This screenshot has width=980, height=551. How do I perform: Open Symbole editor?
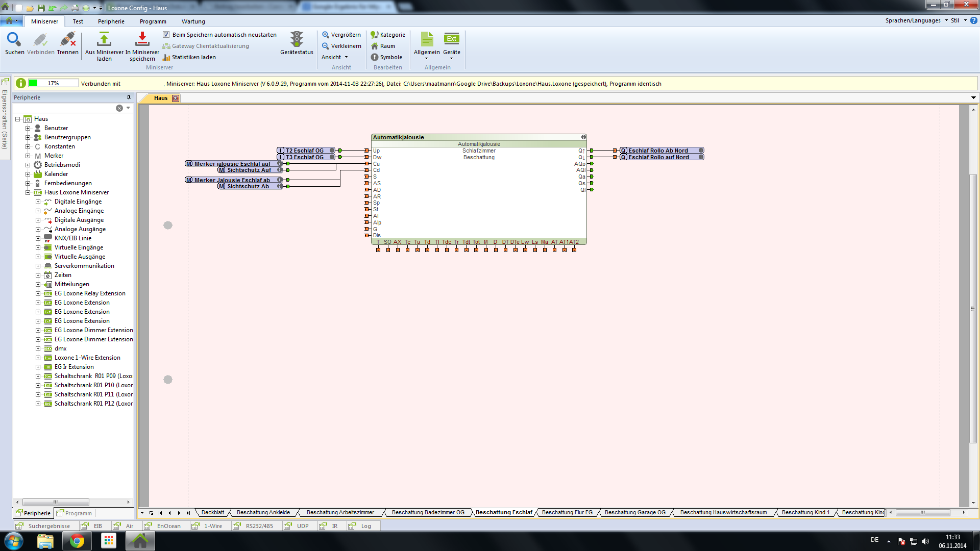click(386, 57)
